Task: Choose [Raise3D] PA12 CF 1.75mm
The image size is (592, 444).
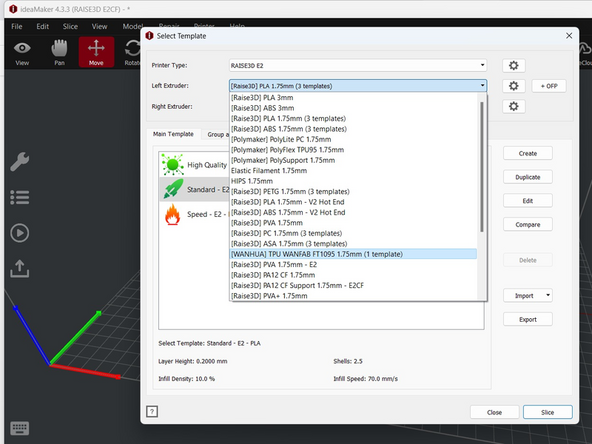Action: click(x=353, y=275)
